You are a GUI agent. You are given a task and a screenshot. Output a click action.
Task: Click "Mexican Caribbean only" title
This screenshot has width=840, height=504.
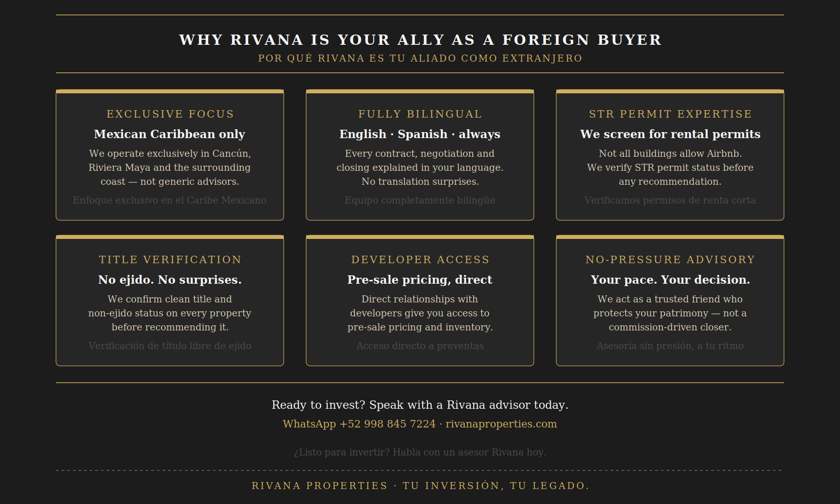click(170, 134)
